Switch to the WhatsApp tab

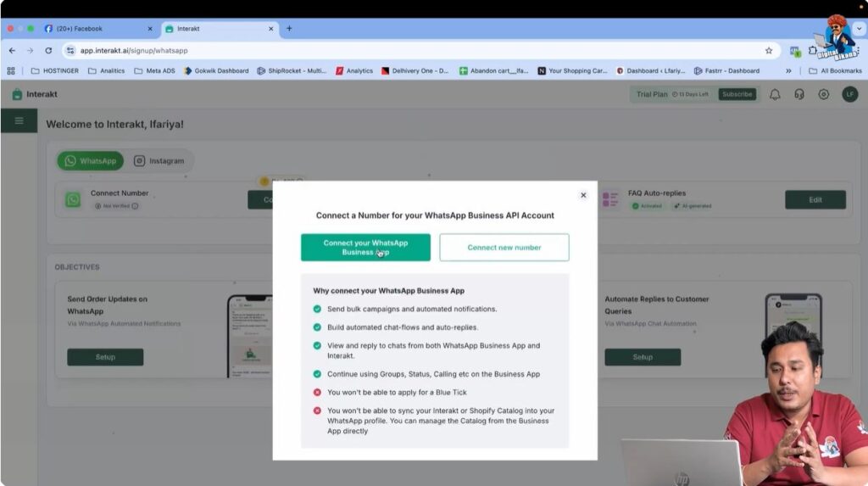point(90,160)
